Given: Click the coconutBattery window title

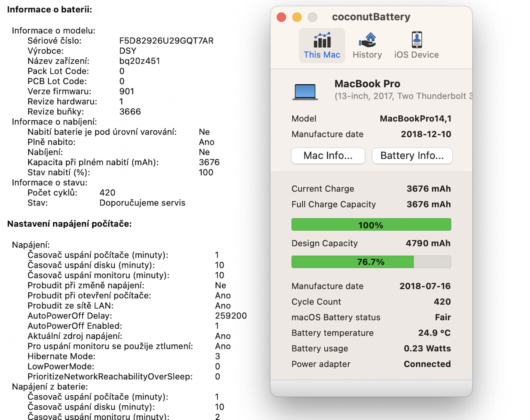Looking at the screenshot, I should 371,17.
